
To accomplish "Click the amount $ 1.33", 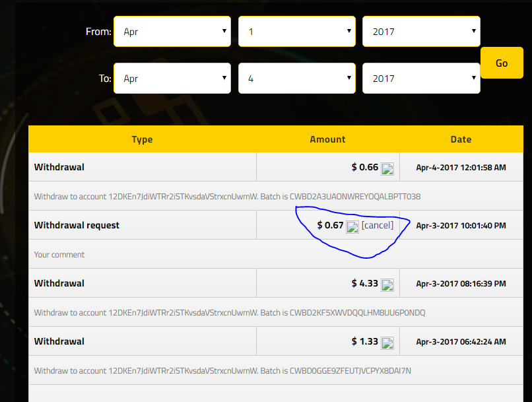I will pyautogui.click(x=365, y=341).
